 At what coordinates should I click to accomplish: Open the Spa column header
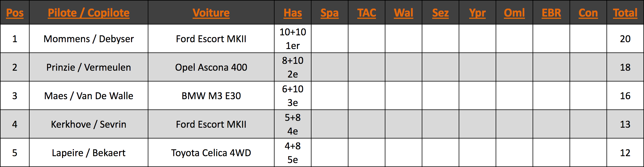[x=330, y=13]
